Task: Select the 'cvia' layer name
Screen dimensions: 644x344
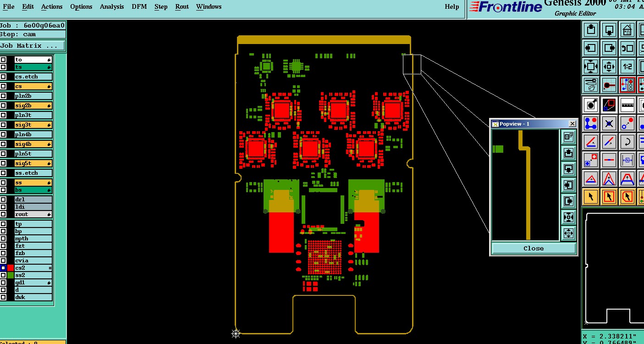Action: 33,261
